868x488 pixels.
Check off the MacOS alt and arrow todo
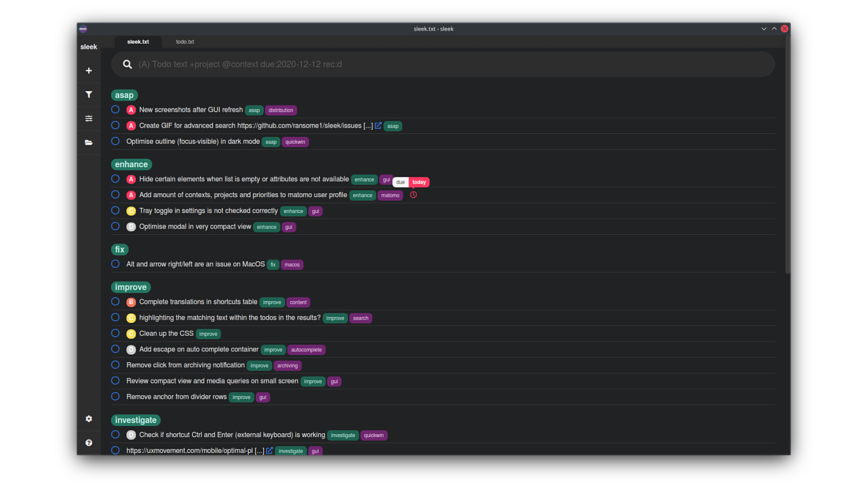pyautogui.click(x=115, y=264)
